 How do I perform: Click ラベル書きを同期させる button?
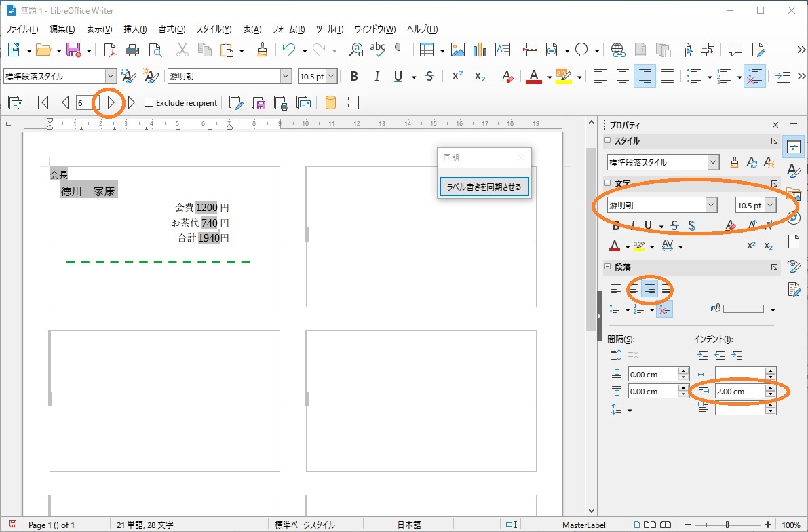[x=484, y=187]
